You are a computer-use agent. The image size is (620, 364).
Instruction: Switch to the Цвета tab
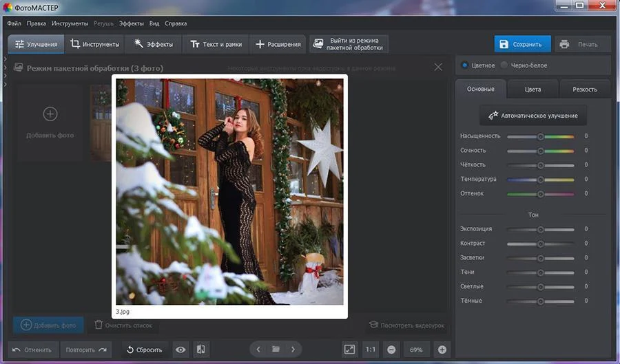coord(533,89)
